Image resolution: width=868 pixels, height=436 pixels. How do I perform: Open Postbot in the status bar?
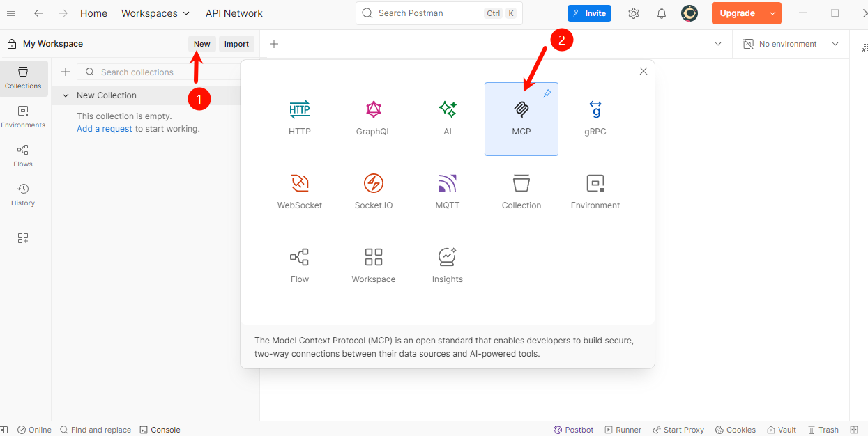coord(573,430)
